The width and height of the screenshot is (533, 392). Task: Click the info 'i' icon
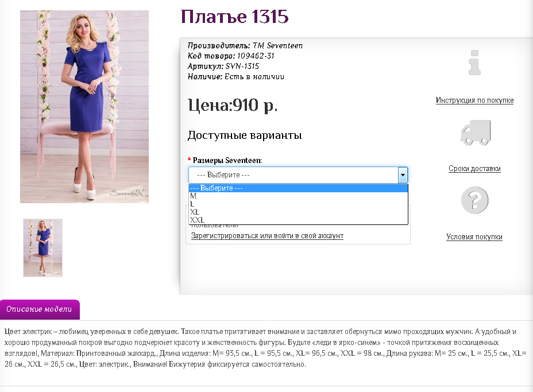474,63
